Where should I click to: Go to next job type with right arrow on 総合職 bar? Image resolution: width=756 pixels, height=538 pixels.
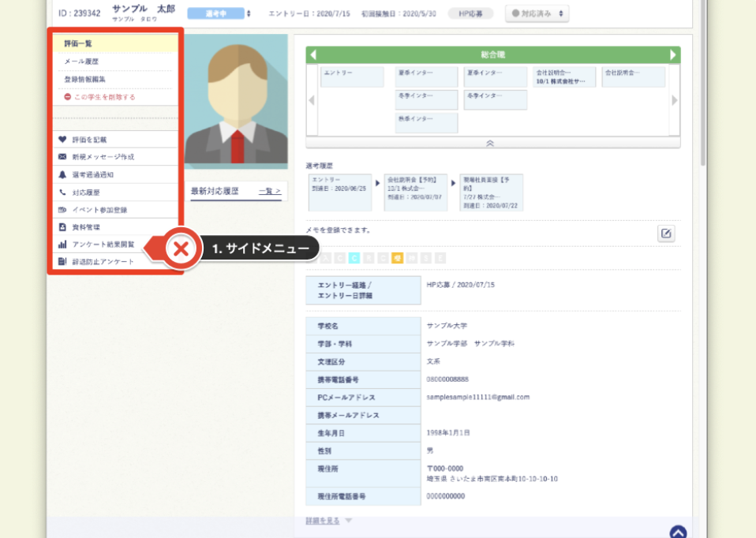coord(673,55)
